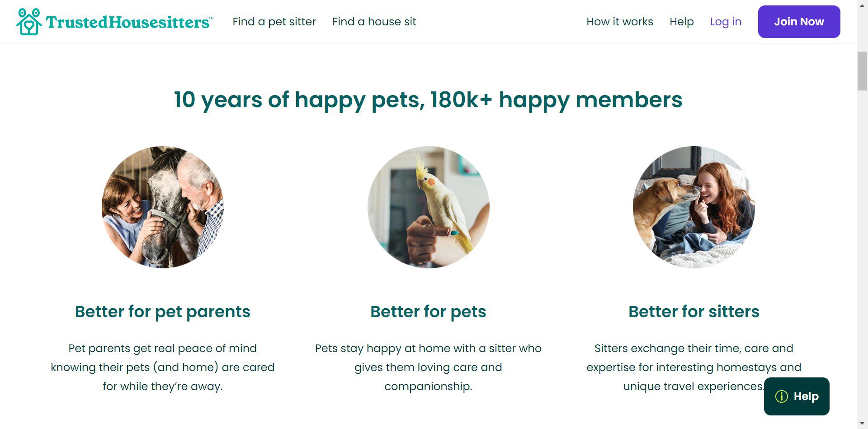Click the dog licking woman photo
The image size is (868, 429).
click(x=693, y=207)
